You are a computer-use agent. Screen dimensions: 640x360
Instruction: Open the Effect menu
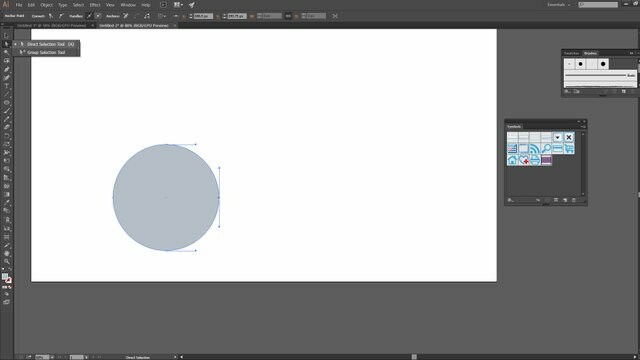pos(95,5)
